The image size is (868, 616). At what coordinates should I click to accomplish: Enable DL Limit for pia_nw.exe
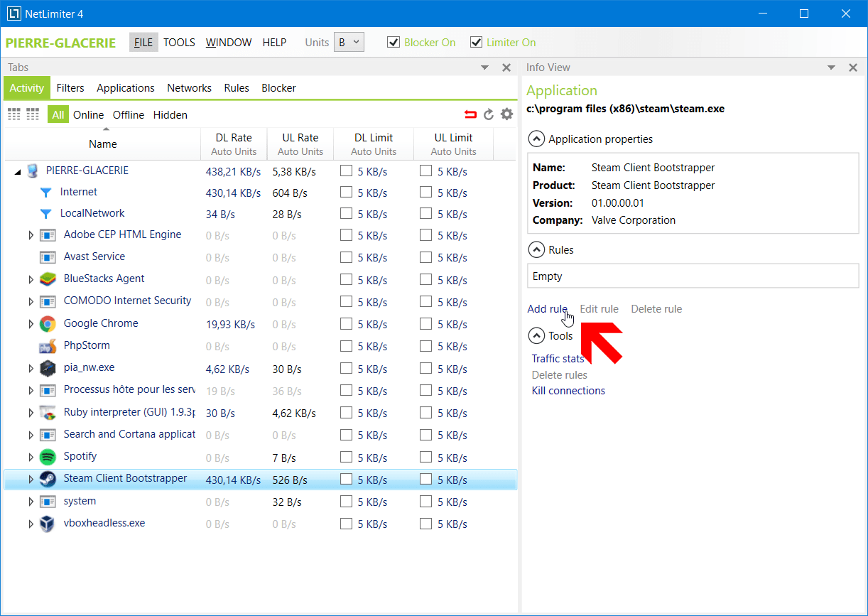346,369
